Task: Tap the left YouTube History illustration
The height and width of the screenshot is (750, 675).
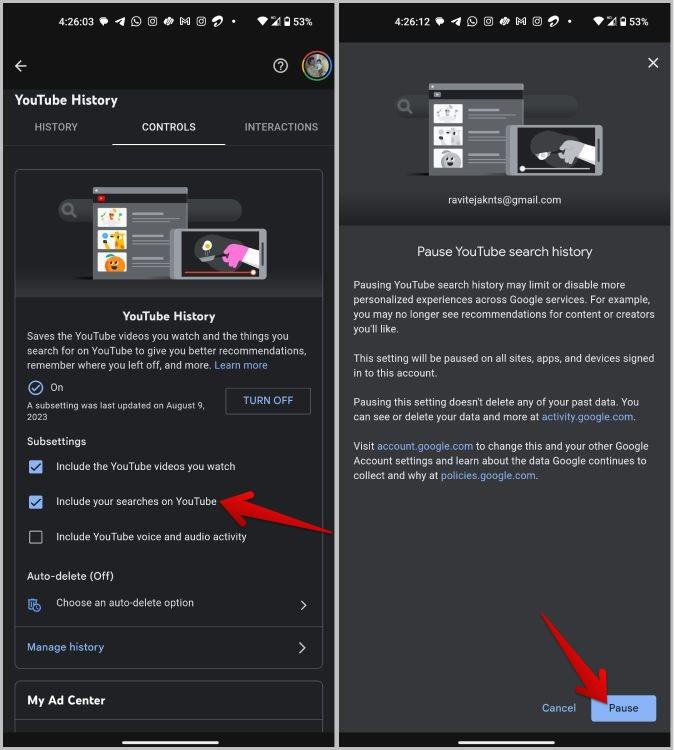Action: click(163, 233)
